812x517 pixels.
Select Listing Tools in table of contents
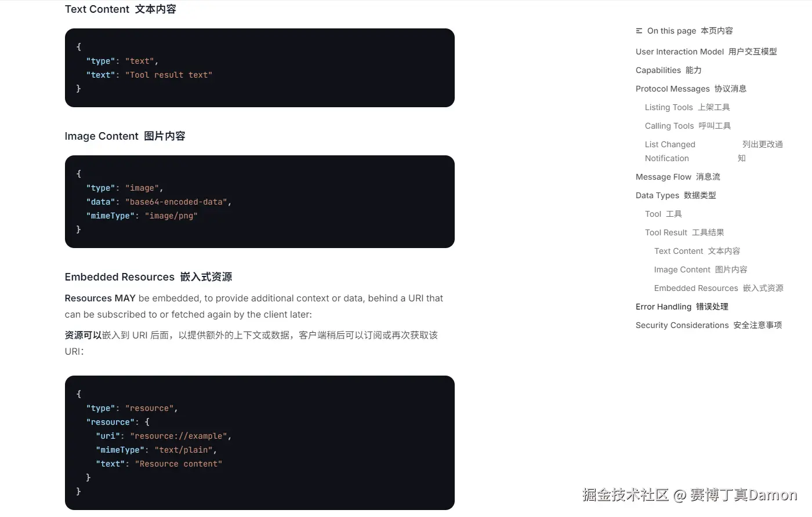point(687,107)
